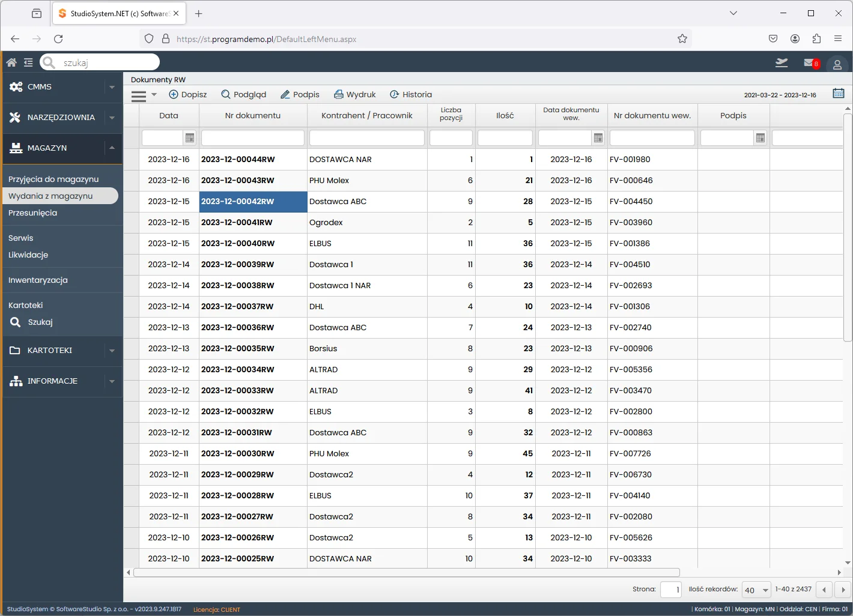Viewport: 853px width, 616px height.
Task: Collapse the MAGAZYN menu section
Action: [x=112, y=148]
